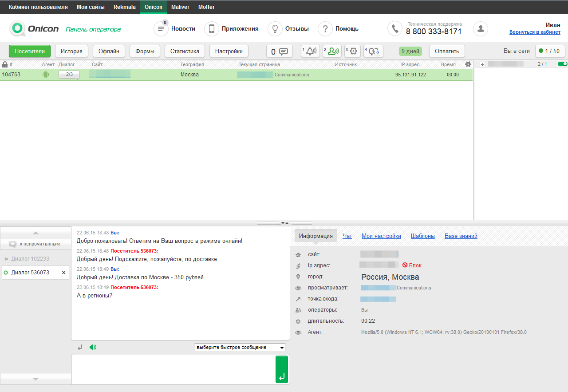Mute chat sound via green speaker icon
The height and width of the screenshot is (392, 568).
[x=92, y=347]
